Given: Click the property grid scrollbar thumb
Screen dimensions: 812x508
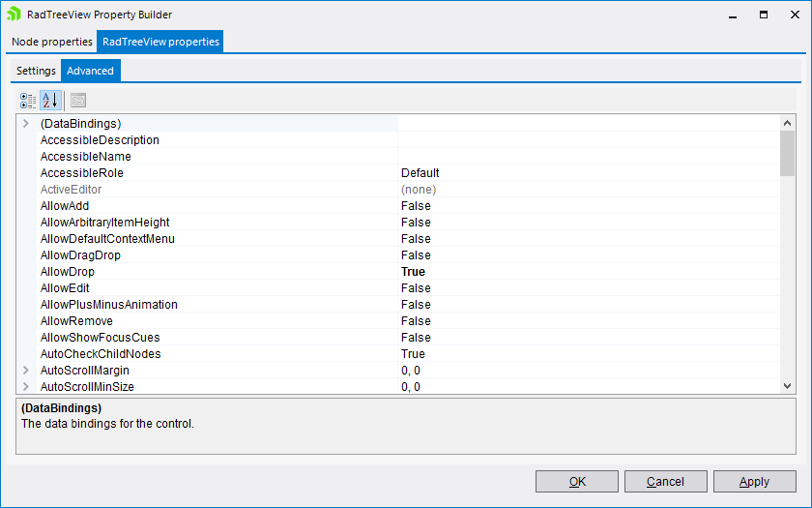Looking at the screenshot, I should pos(787,154).
